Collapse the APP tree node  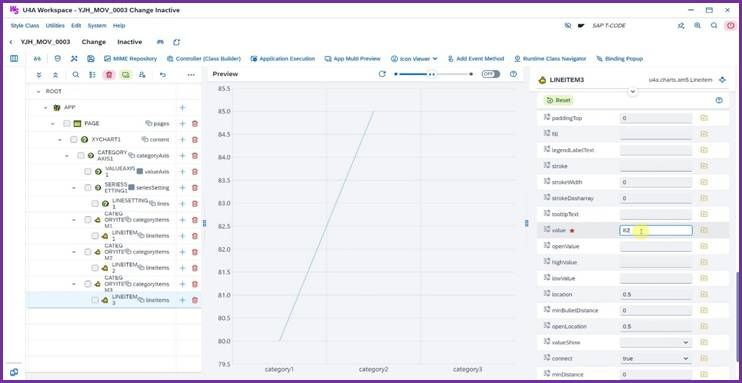pyautogui.click(x=46, y=107)
